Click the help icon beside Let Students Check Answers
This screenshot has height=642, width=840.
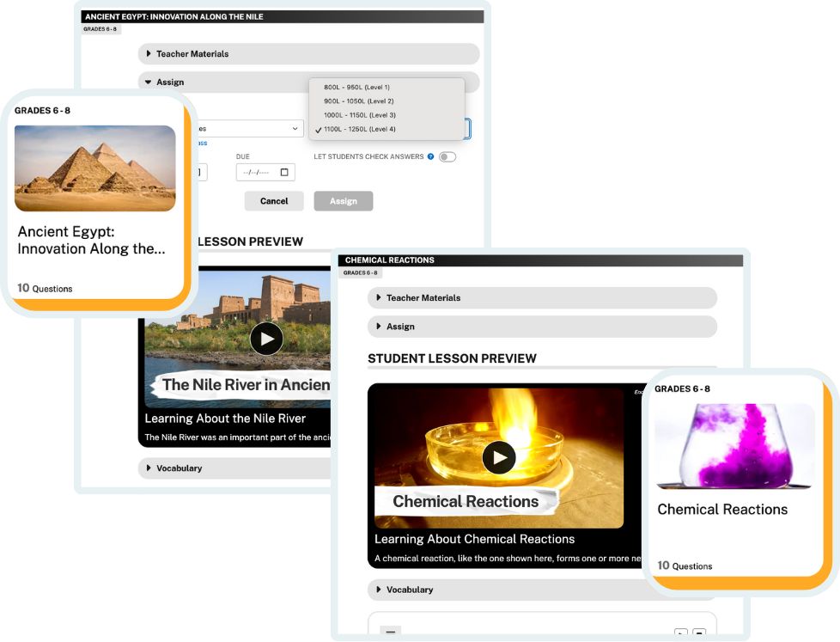(430, 157)
